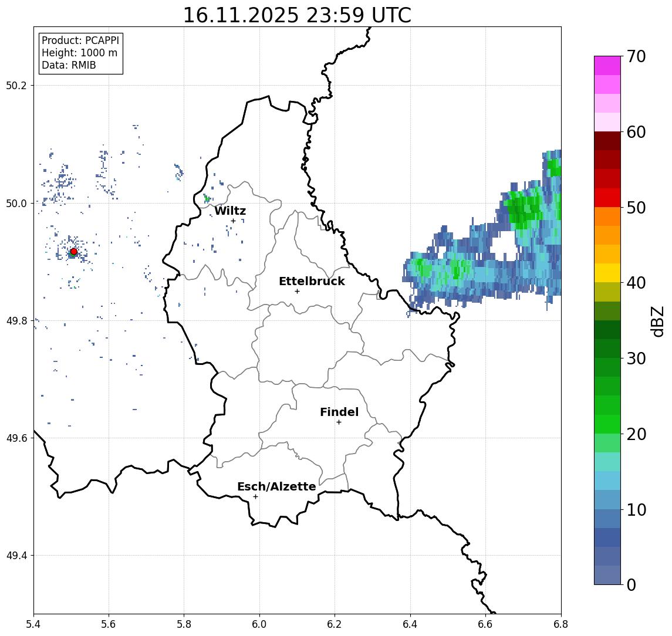672x636 pixels.
Task: Click the longitude tick label 5.8
Action: (184, 624)
